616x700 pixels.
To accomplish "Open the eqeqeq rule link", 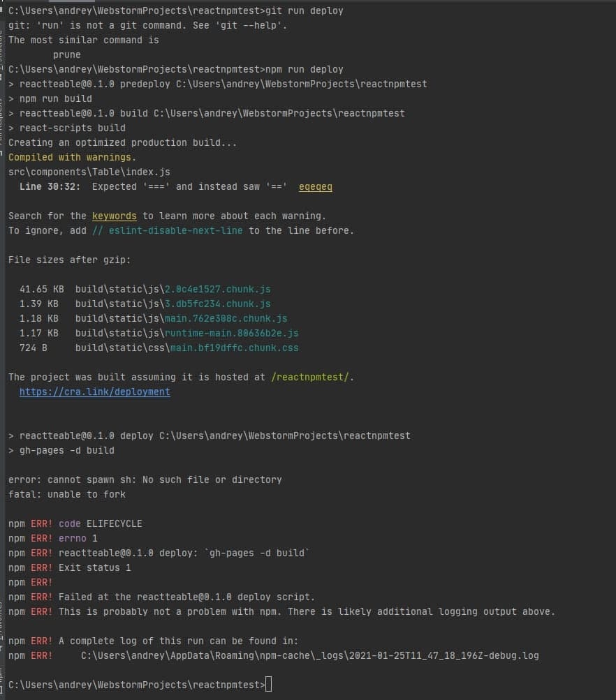I will point(316,186).
